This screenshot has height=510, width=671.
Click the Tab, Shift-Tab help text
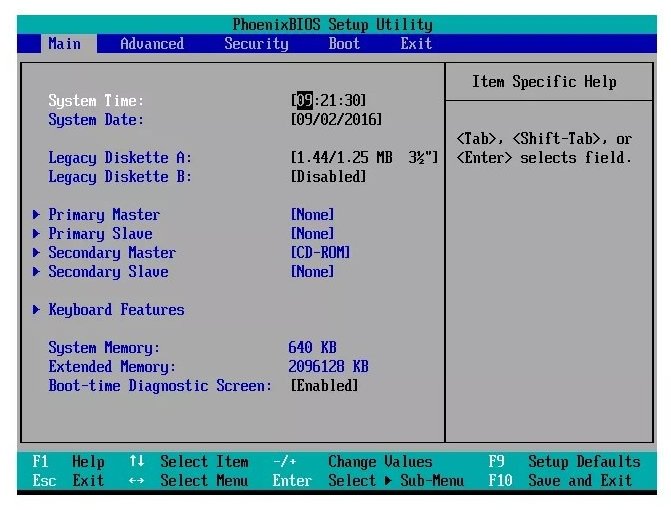(544, 148)
